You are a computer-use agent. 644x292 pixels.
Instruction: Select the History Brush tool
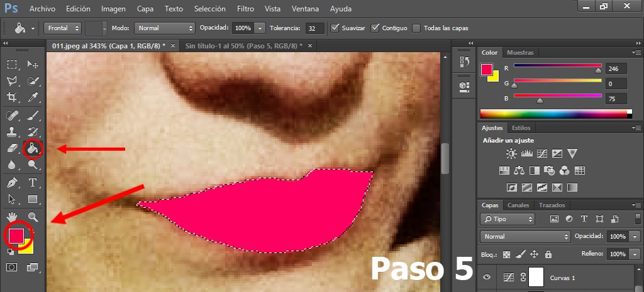coord(33,132)
